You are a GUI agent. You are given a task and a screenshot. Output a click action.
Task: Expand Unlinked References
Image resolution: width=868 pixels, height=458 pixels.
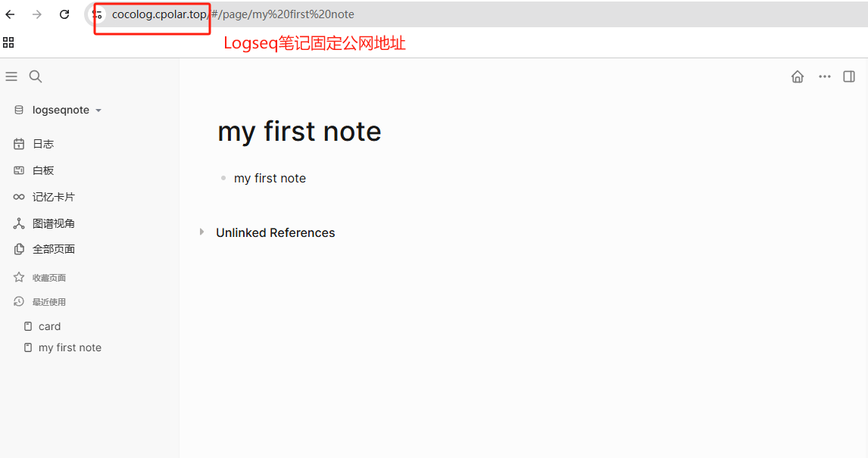tap(201, 232)
